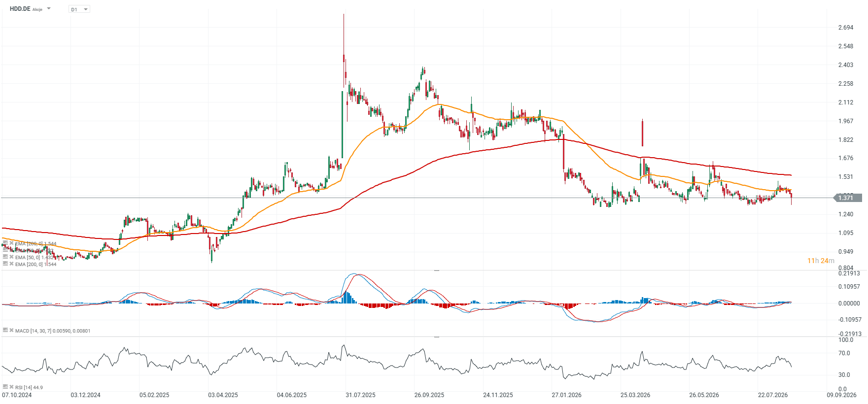Click the 1.095 price axis label
This screenshot has height=404, width=868.
click(846, 233)
